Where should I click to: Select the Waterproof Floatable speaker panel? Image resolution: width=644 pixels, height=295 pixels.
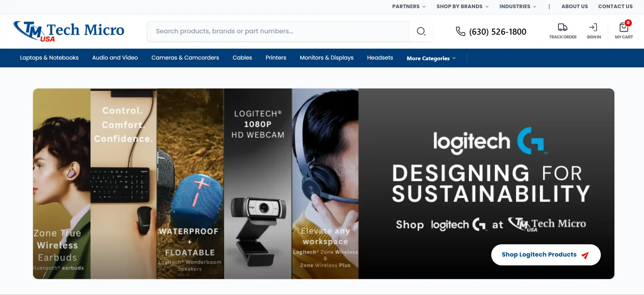[191, 184]
